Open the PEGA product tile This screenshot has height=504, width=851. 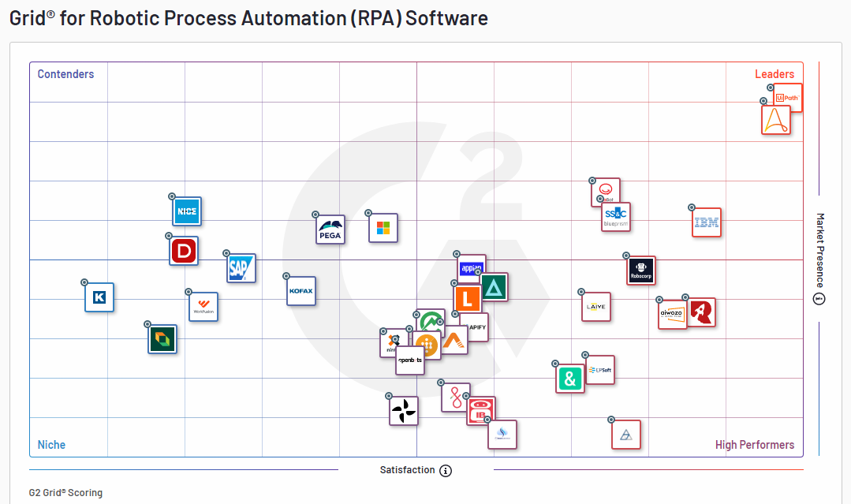coord(330,230)
